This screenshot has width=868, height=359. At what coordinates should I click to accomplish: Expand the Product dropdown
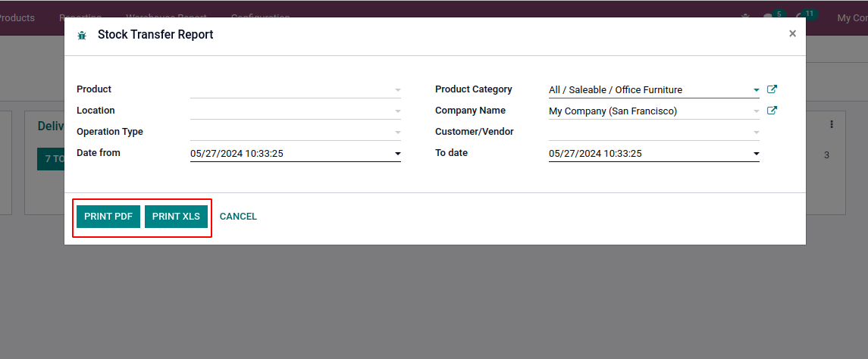pyautogui.click(x=397, y=90)
